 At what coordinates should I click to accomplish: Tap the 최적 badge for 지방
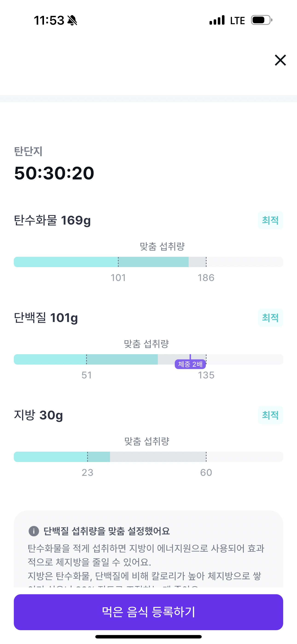click(x=270, y=415)
